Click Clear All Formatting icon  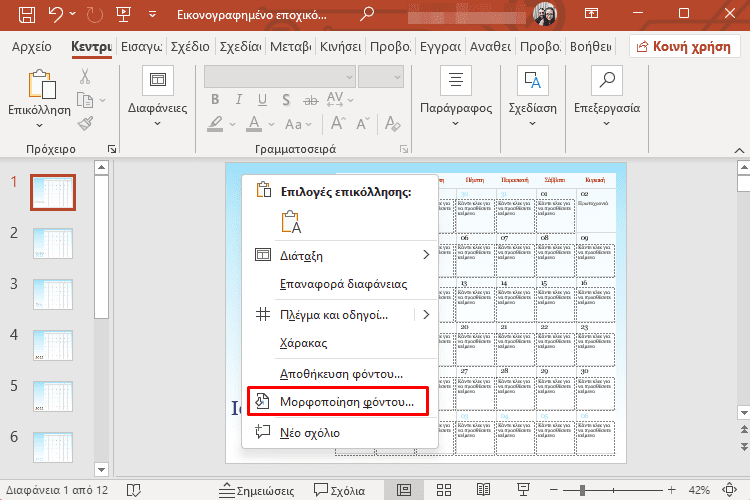tap(393, 123)
